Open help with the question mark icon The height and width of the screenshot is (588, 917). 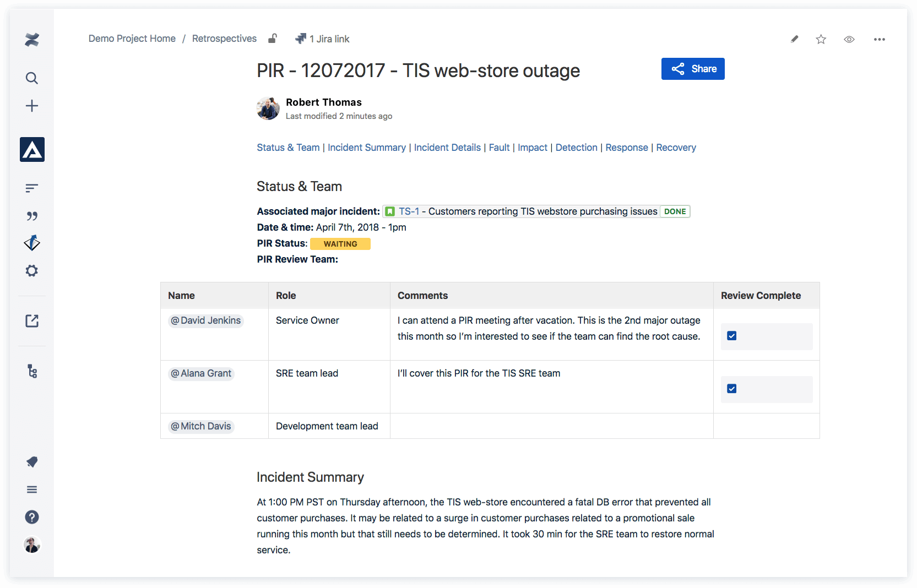coord(32,517)
